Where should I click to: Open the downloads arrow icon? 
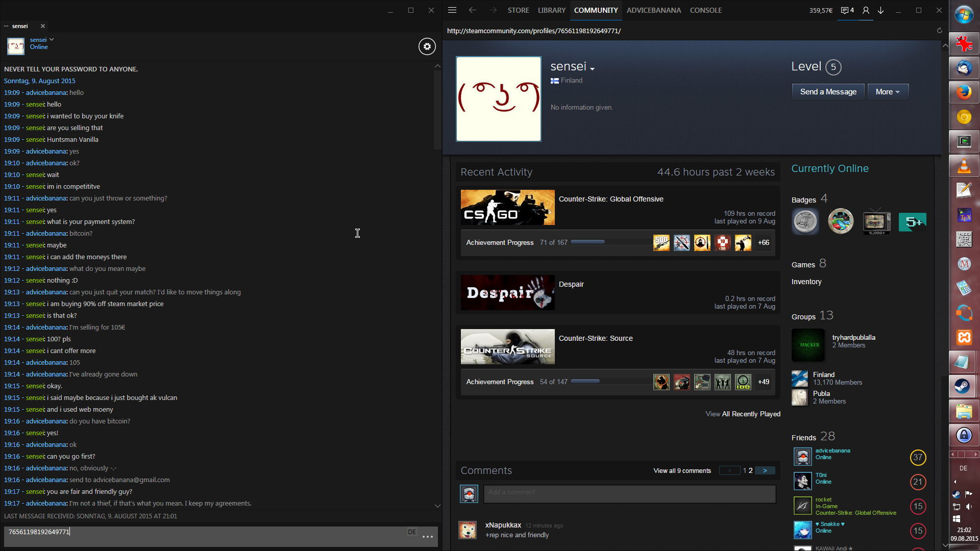click(x=881, y=10)
